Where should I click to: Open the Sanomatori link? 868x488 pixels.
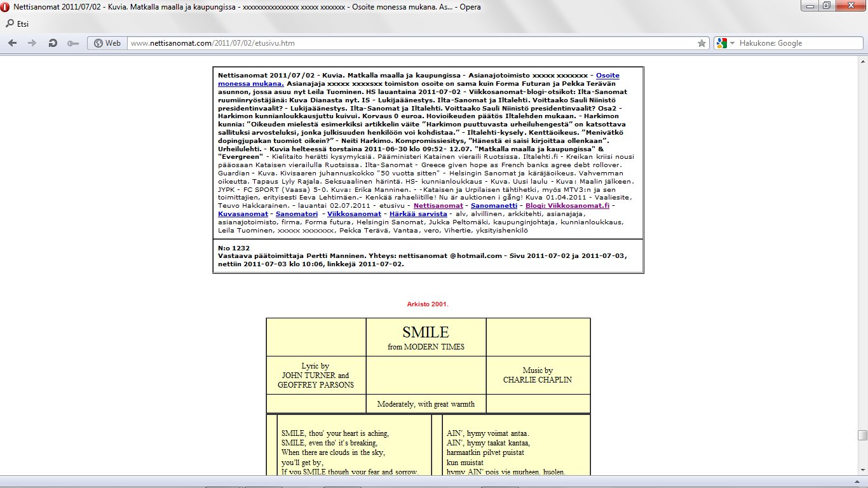pyautogui.click(x=297, y=214)
